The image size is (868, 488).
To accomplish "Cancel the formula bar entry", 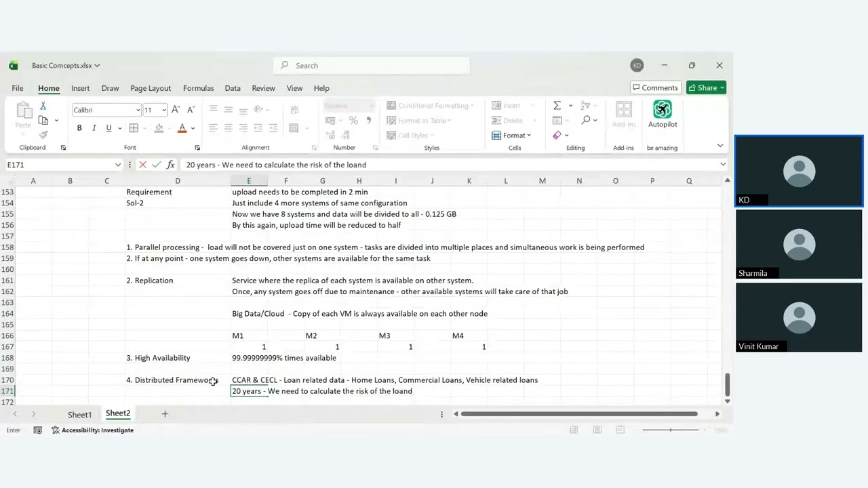I will pos(142,165).
